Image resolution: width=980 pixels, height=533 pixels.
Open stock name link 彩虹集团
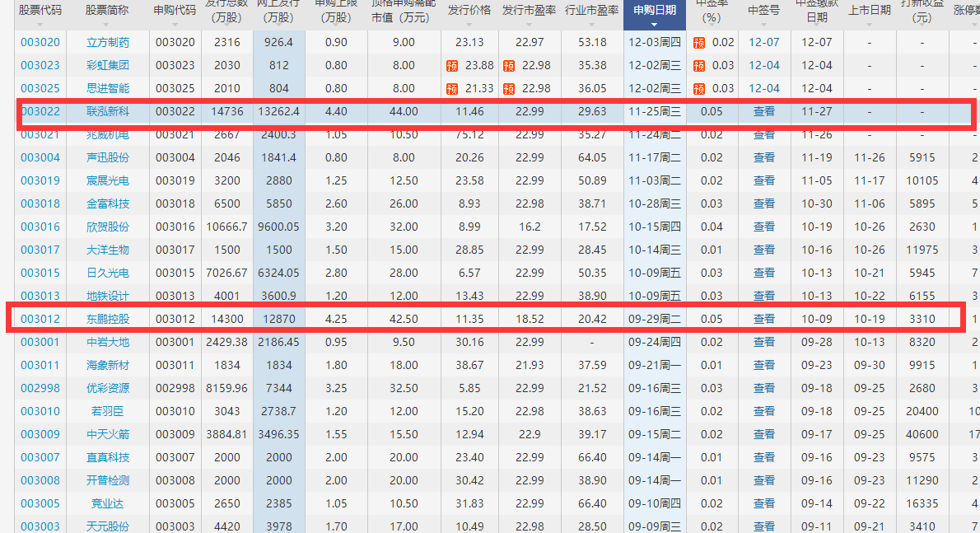tap(108, 66)
